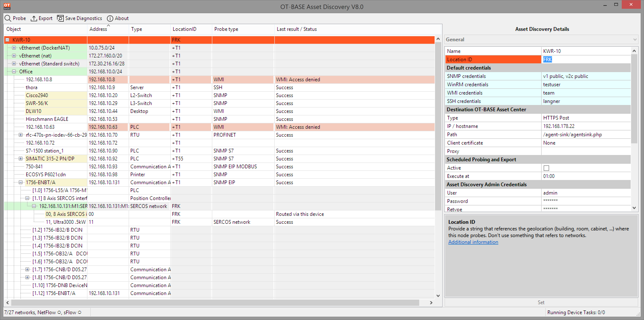Click the details panel scroll-down arrow
The image size is (644, 320).
[x=634, y=208]
